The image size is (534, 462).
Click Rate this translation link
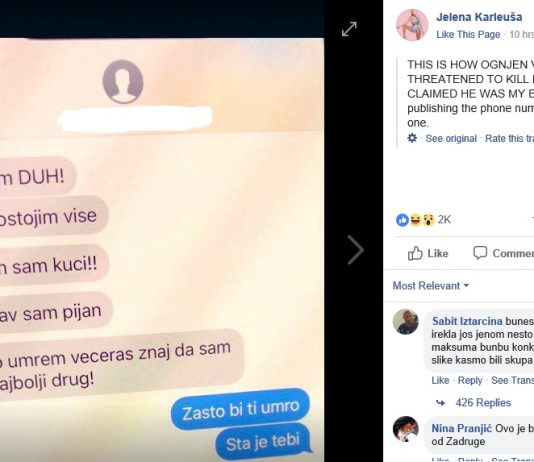tap(509, 138)
